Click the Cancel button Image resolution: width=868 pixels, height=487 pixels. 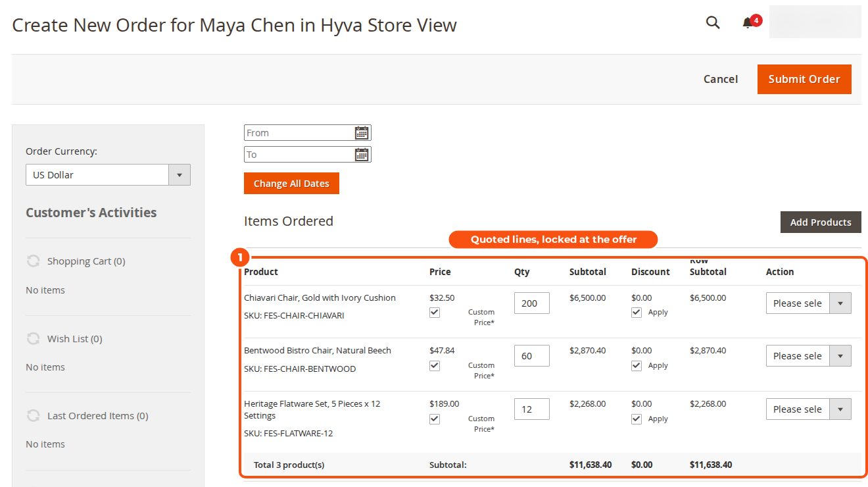[x=721, y=79]
